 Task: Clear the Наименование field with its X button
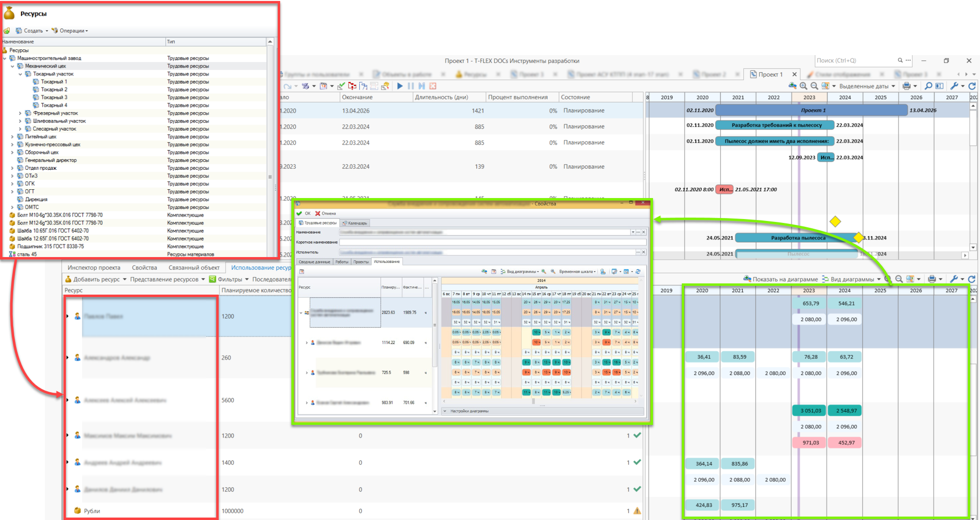pyautogui.click(x=644, y=232)
